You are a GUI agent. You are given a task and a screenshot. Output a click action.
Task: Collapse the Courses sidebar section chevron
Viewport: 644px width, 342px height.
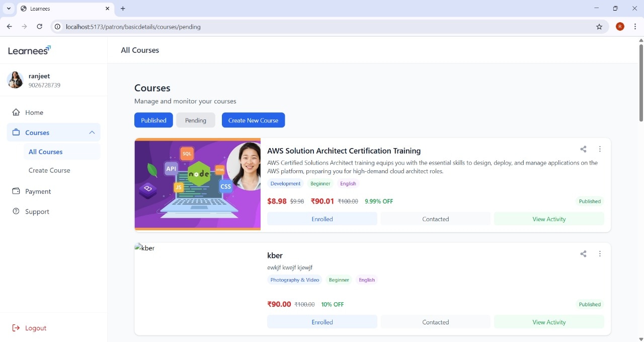coord(92,132)
